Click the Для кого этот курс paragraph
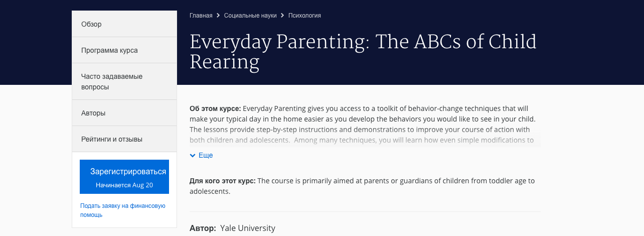Screen dimensions: 644x236 [x=362, y=186]
